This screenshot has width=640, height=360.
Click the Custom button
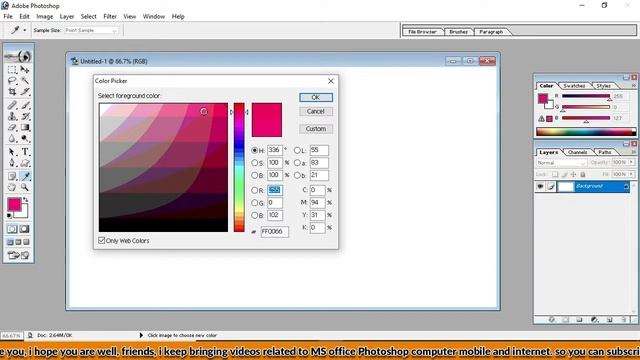tap(316, 129)
